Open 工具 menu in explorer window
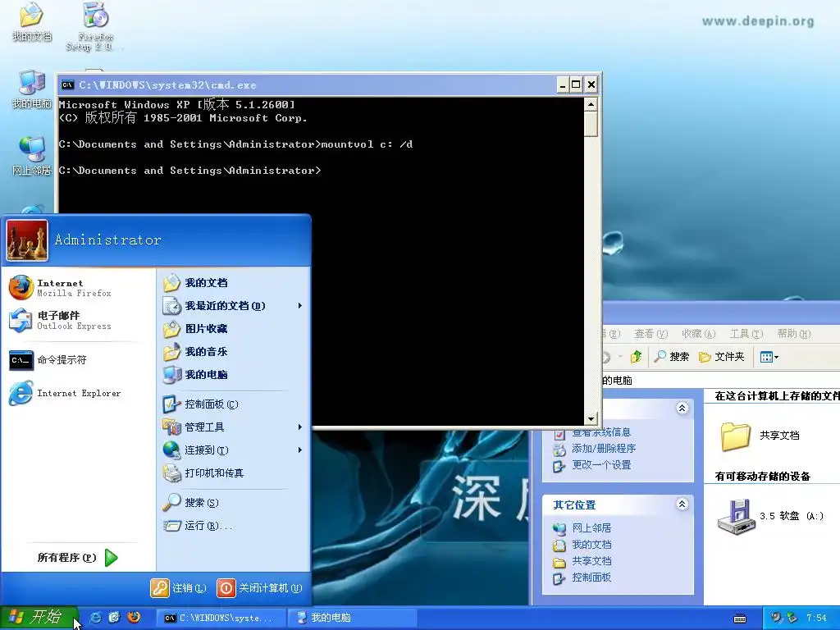This screenshot has height=630, width=840. pyautogui.click(x=746, y=334)
